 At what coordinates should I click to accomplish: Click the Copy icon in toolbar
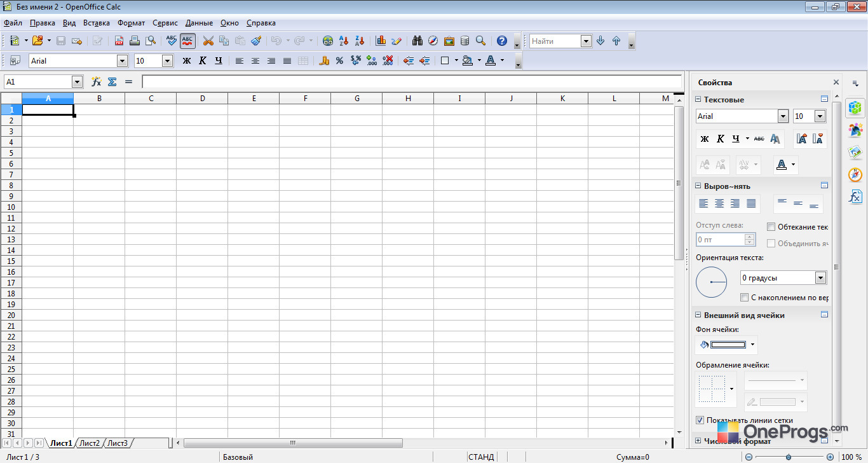[x=224, y=41]
